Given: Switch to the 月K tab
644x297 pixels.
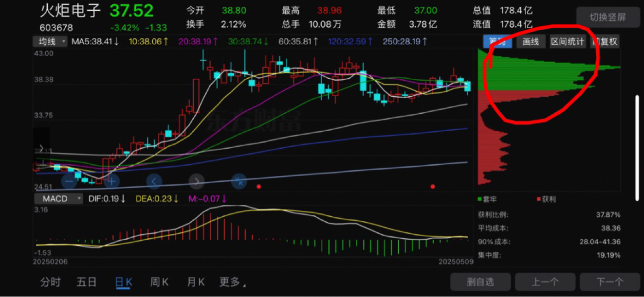Looking at the screenshot, I should coord(196,282).
